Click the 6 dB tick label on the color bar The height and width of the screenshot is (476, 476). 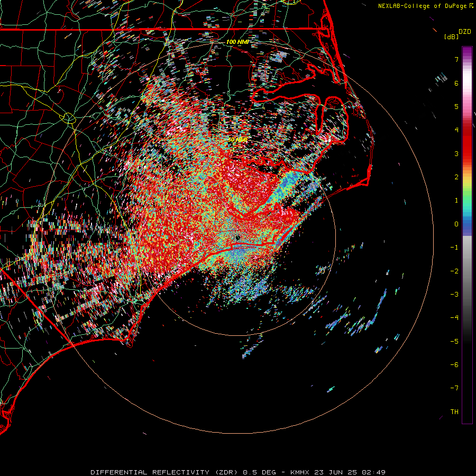pyautogui.click(x=456, y=83)
